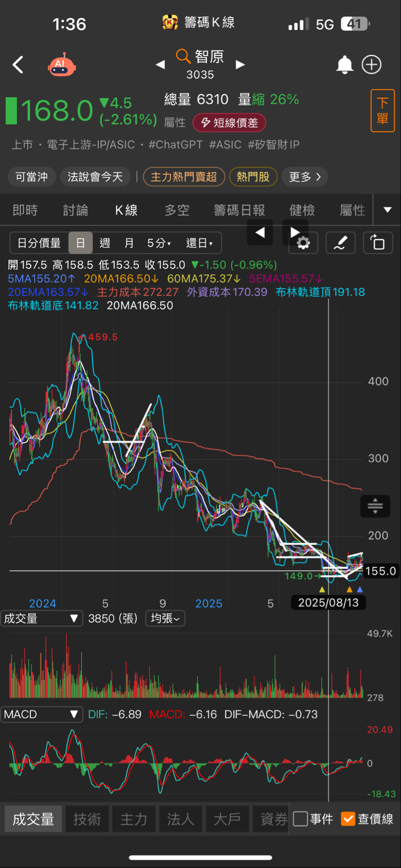The height and width of the screenshot is (868, 401).
Task: Expand 更多 tags
Action: click(305, 177)
